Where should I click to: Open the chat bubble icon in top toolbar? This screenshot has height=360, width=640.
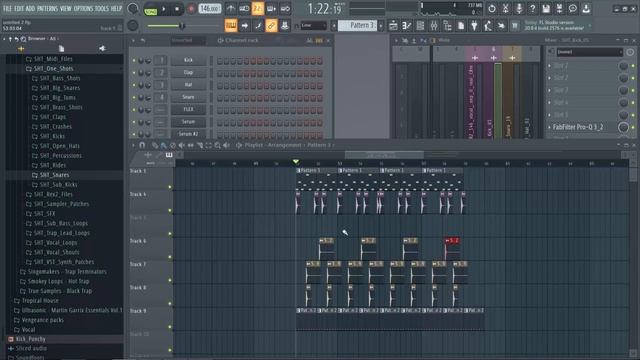(x=573, y=9)
